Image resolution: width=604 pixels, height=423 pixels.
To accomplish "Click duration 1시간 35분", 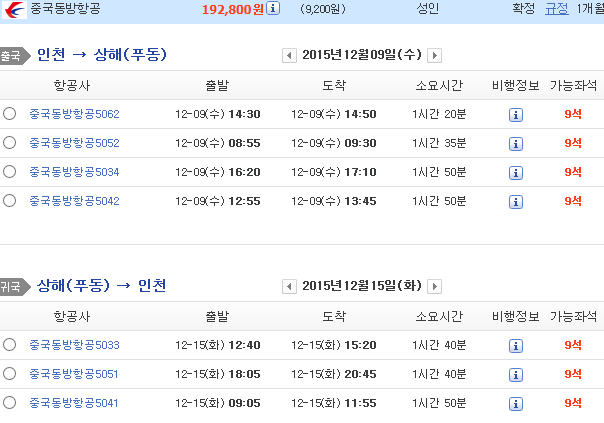I will [439, 143].
